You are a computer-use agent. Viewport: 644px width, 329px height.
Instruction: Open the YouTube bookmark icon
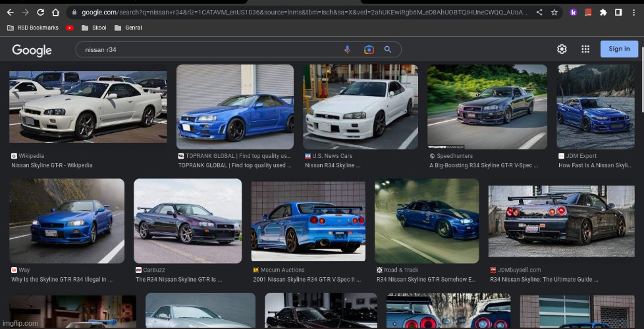point(69,28)
